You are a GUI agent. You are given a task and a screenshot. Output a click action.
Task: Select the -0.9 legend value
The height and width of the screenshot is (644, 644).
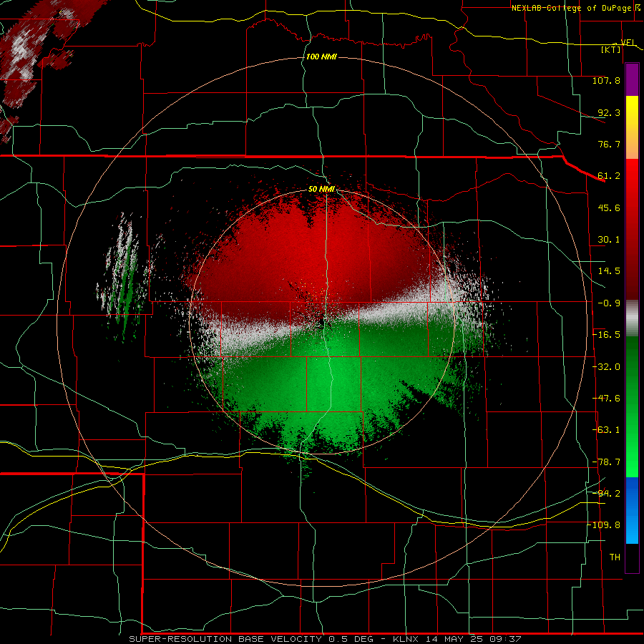point(609,303)
